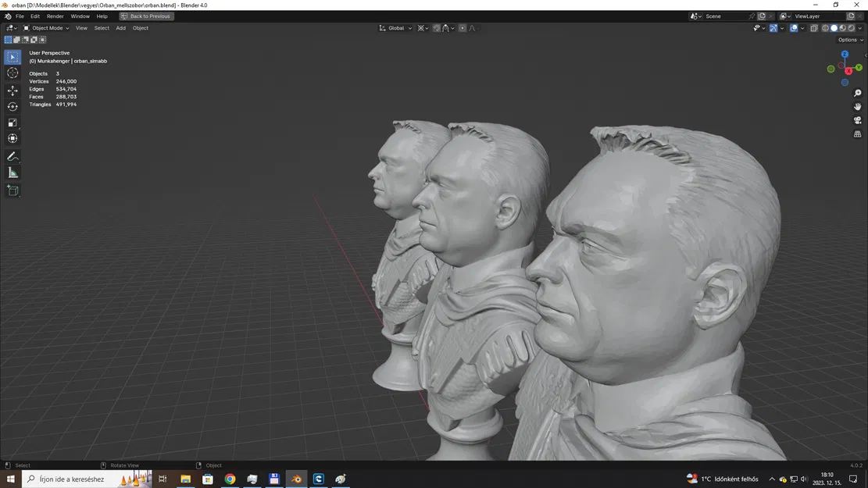Open the Options popover in viewport corner

[849, 40]
